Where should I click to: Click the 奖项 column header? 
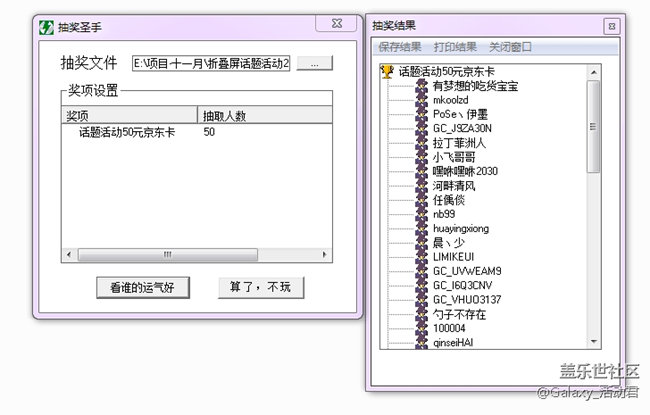point(129,115)
